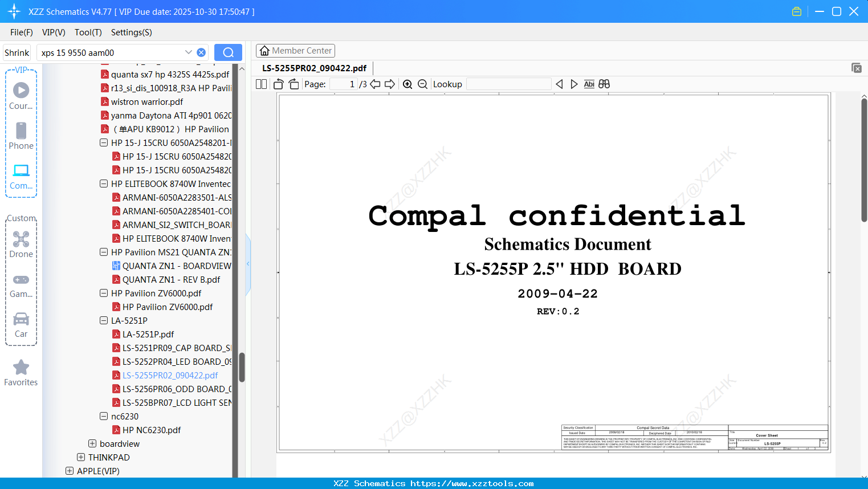This screenshot has height=489, width=868.
Task: Open Favorites star icon
Action: (x=21, y=372)
